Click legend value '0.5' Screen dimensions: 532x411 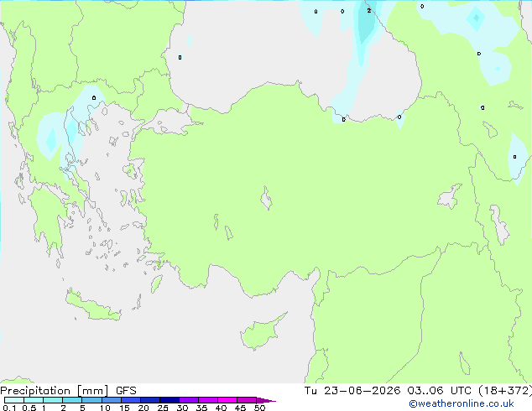point(29,408)
